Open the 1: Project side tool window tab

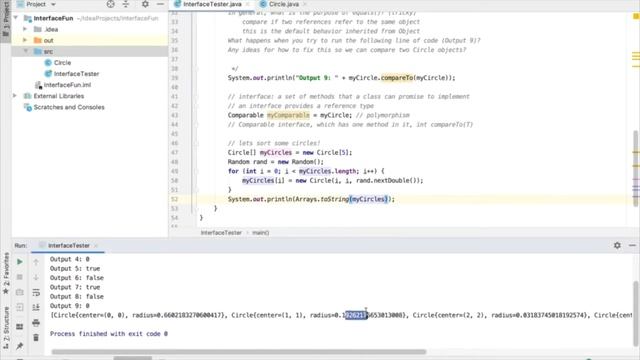(x=6, y=18)
